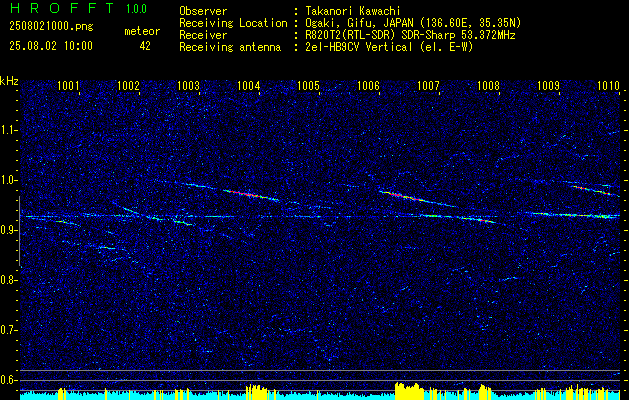629x400 pixels.
Task: Click the meteor label
Action: click(x=142, y=31)
